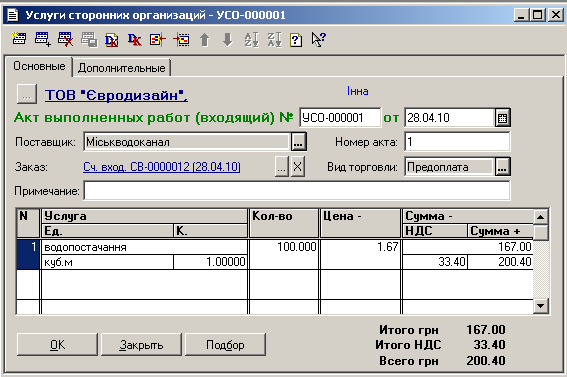Screen dimensions: 567x377
Task: Click the table scrollbar up arrow
Action: coord(541,217)
